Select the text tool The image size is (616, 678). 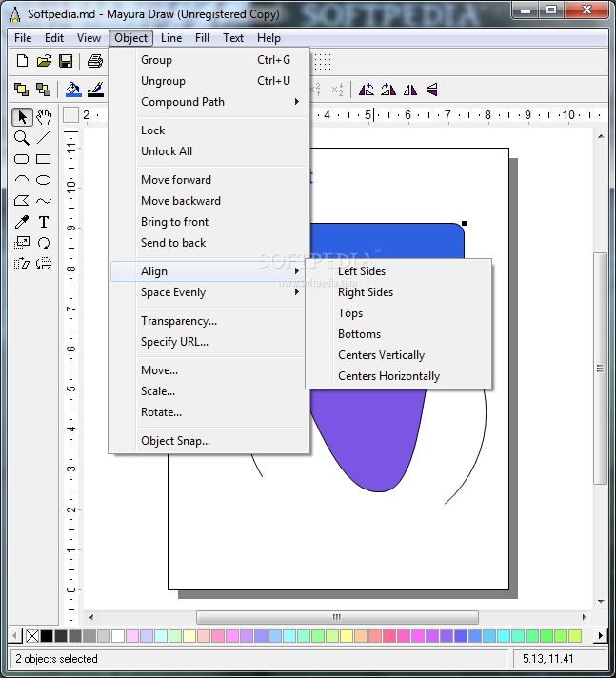(x=43, y=222)
